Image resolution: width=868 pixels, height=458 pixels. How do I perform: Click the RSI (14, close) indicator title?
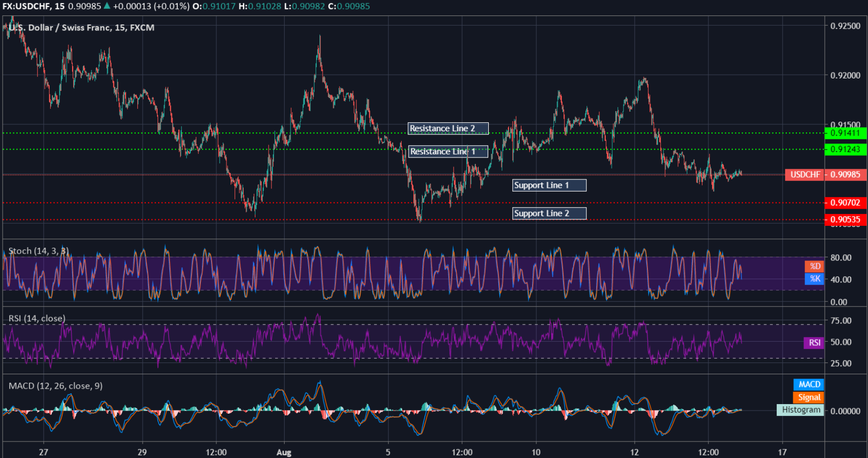pyautogui.click(x=37, y=319)
